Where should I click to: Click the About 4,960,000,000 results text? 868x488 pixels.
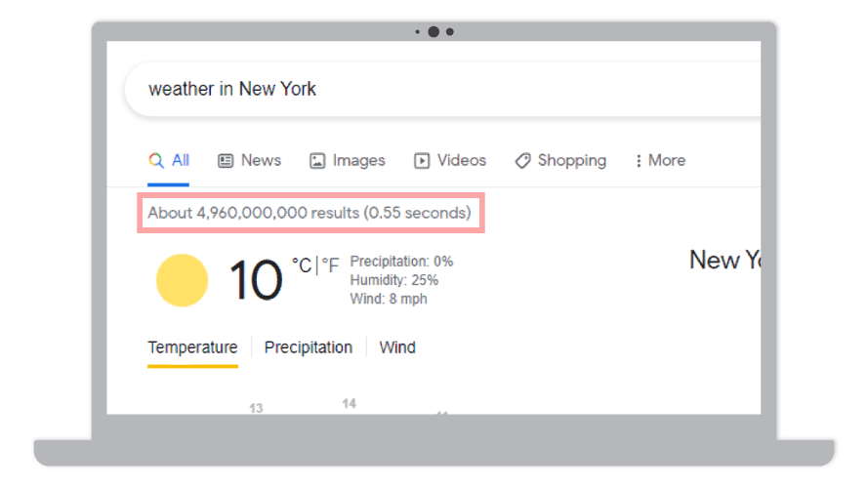tap(310, 213)
